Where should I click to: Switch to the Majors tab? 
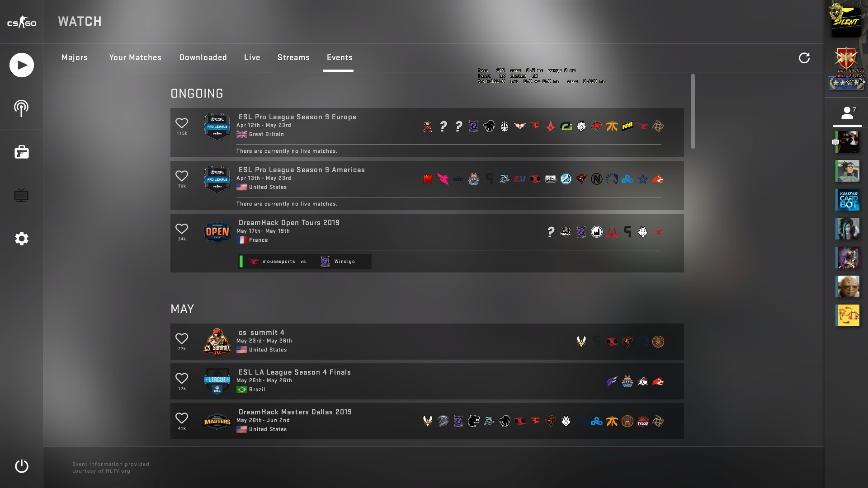coord(74,57)
